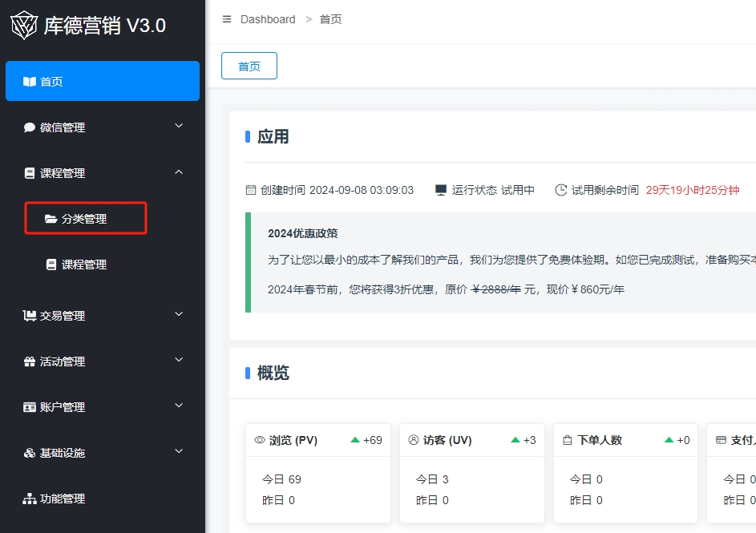Select the 首页 item in sidebar

tap(103, 81)
